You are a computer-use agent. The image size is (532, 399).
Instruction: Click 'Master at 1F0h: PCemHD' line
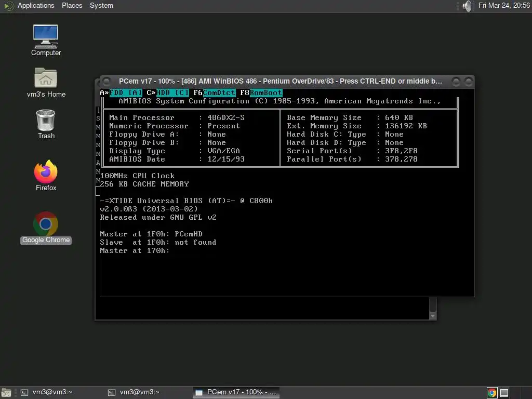(151, 234)
